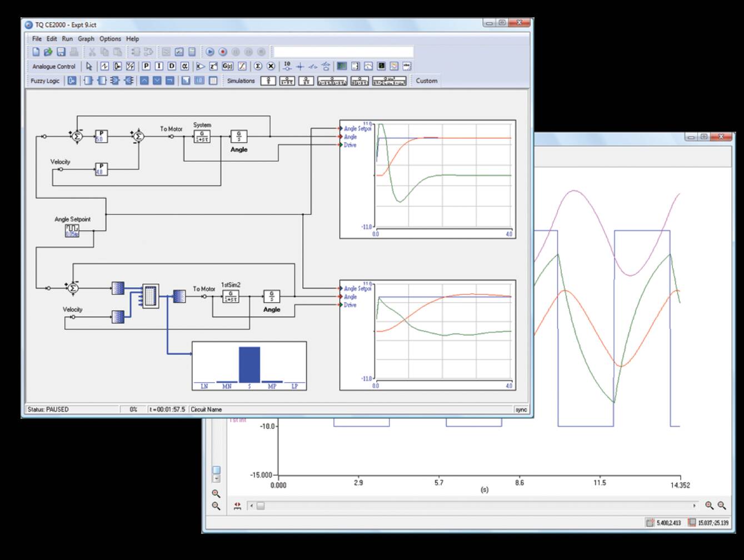Switch to the Fuzzy Logic toolbar tab
744x560 pixels.
[46, 81]
